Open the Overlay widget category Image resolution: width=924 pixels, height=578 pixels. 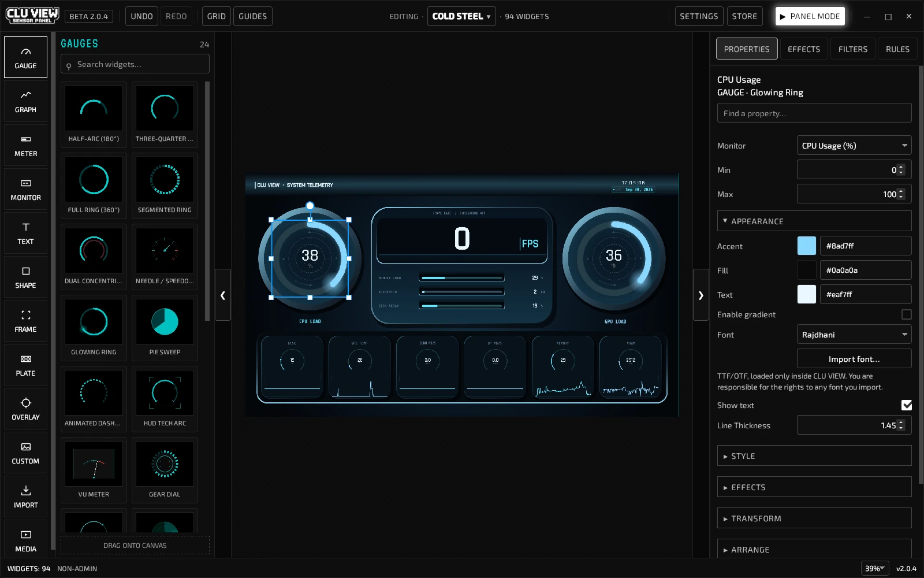pos(25,409)
